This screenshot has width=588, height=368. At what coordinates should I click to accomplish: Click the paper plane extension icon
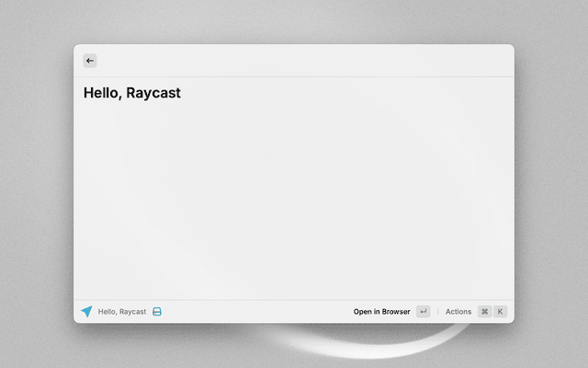click(x=86, y=312)
